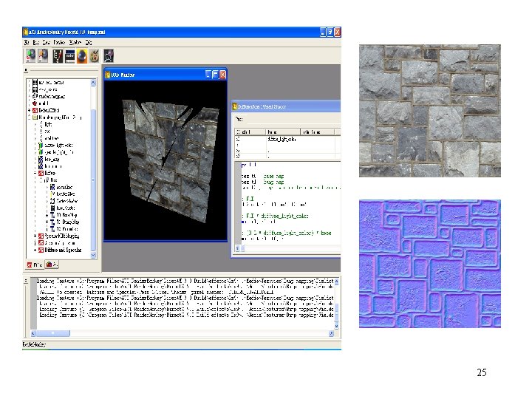
Task: Expand the Default Effect tree node
Action: pos(29,110)
